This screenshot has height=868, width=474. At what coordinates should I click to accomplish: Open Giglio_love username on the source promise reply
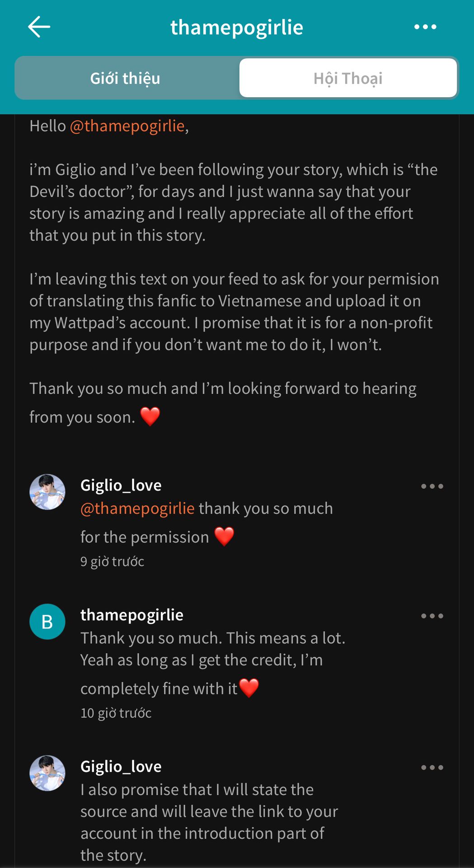pyautogui.click(x=121, y=766)
